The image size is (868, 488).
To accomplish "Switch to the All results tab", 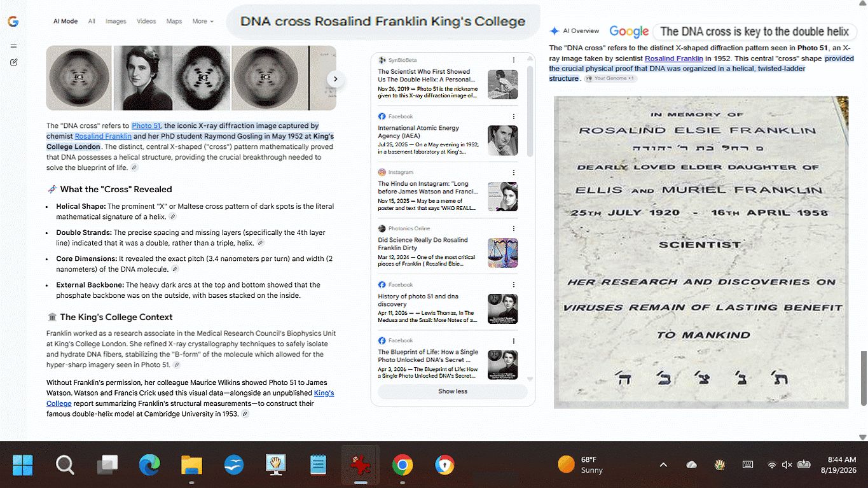I will pos(92,21).
